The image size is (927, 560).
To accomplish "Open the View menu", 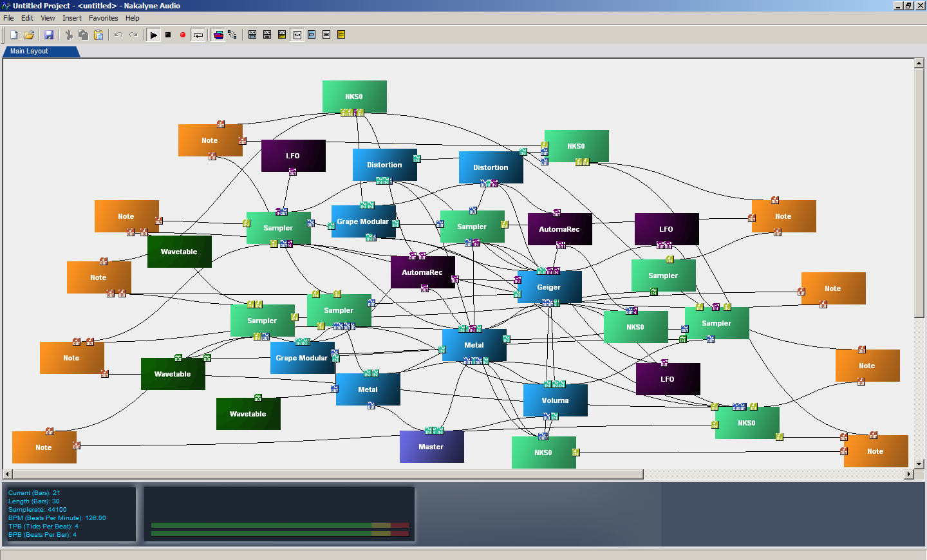I will coord(48,18).
